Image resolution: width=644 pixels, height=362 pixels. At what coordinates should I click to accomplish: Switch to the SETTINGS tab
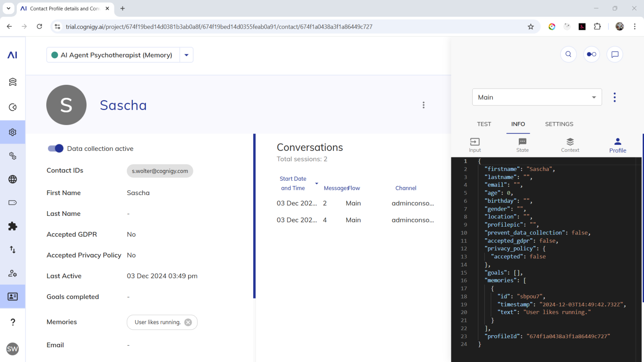click(x=559, y=124)
